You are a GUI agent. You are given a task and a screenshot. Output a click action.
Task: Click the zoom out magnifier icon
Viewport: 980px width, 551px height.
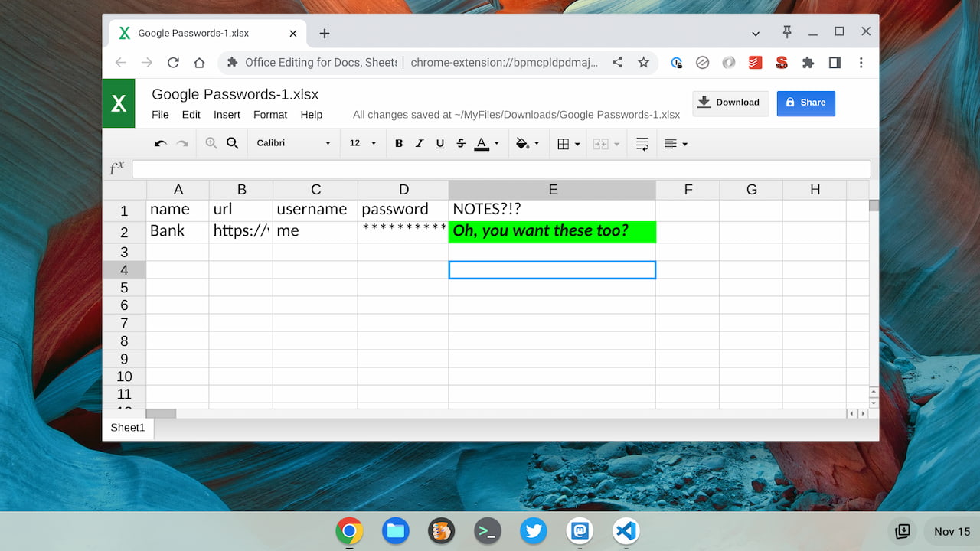click(233, 143)
